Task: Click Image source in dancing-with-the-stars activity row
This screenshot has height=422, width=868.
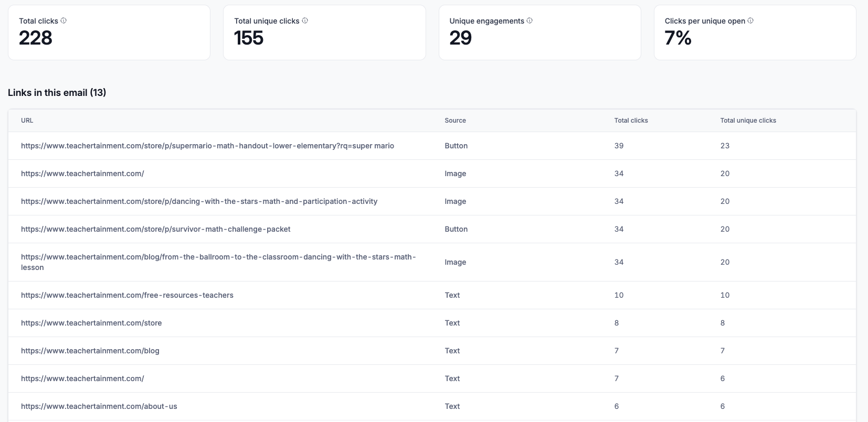Action: (x=456, y=201)
